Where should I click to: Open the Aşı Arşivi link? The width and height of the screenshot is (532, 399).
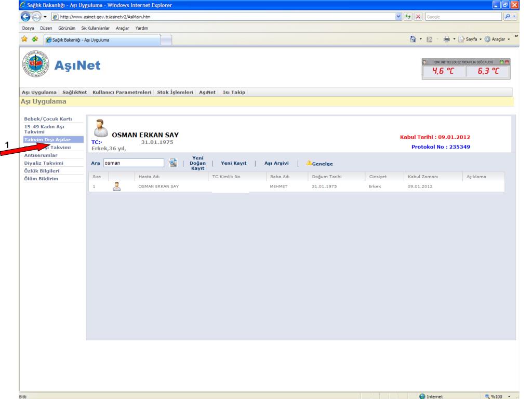pos(276,163)
